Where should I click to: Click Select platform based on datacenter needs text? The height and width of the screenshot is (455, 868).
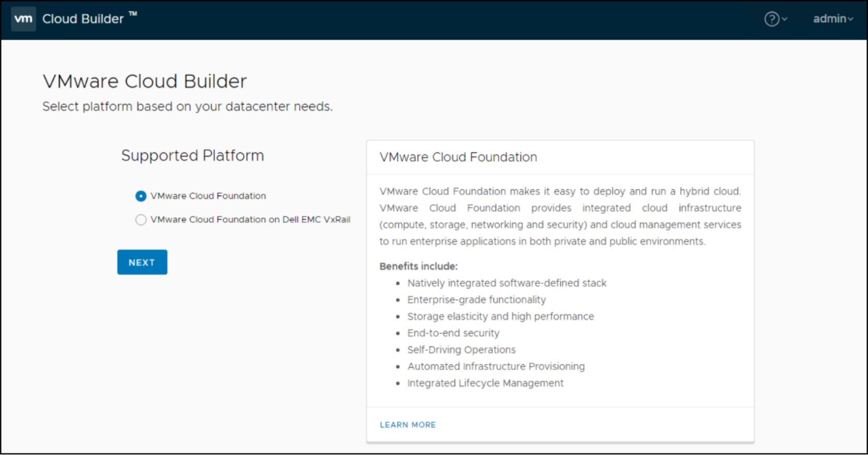coord(187,106)
